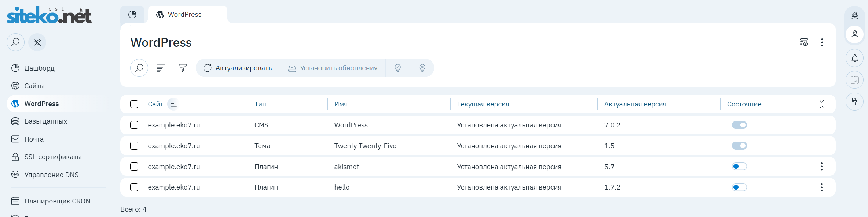Click the file manager folder-upload icon
This screenshot has width=868, height=217.
pos(855,80)
